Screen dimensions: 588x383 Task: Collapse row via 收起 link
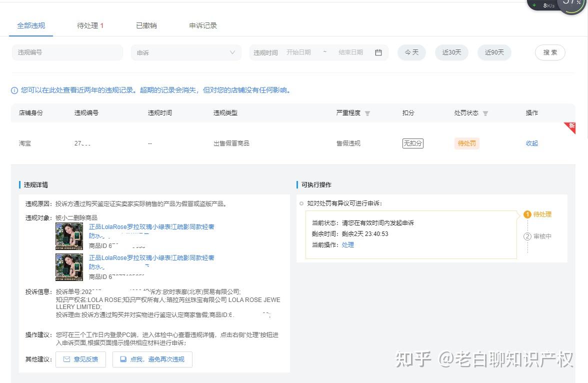coord(532,143)
